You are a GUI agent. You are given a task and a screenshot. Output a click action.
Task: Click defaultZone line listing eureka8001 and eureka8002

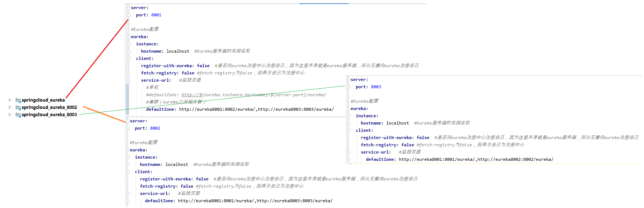(460, 159)
